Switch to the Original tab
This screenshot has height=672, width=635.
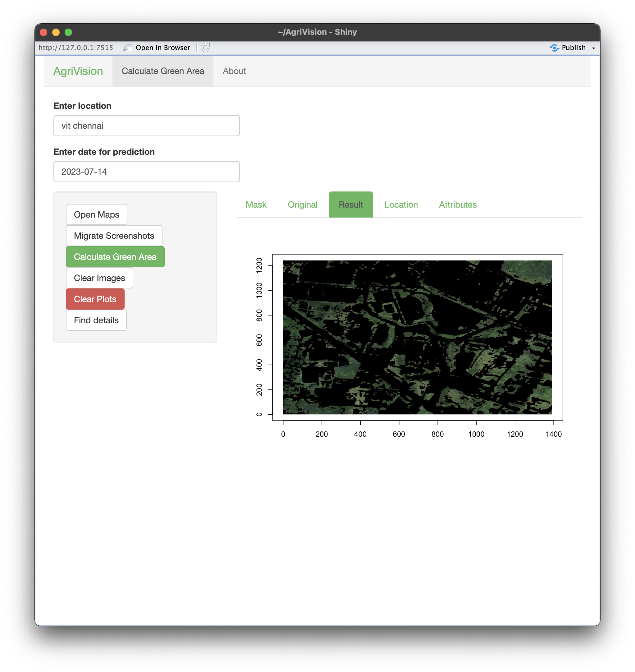tap(303, 204)
